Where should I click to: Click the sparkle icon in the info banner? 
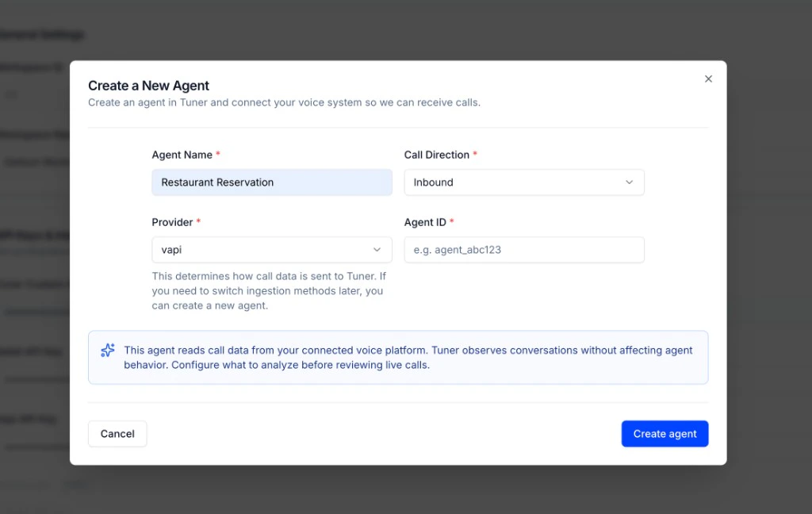click(108, 350)
